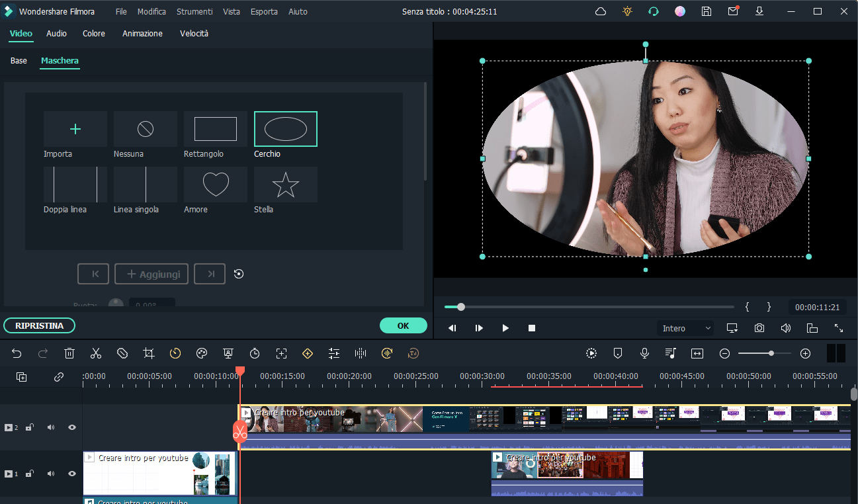The image size is (858, 504).
Task: Toggle lock on track 2
Action: coord(29,427)
